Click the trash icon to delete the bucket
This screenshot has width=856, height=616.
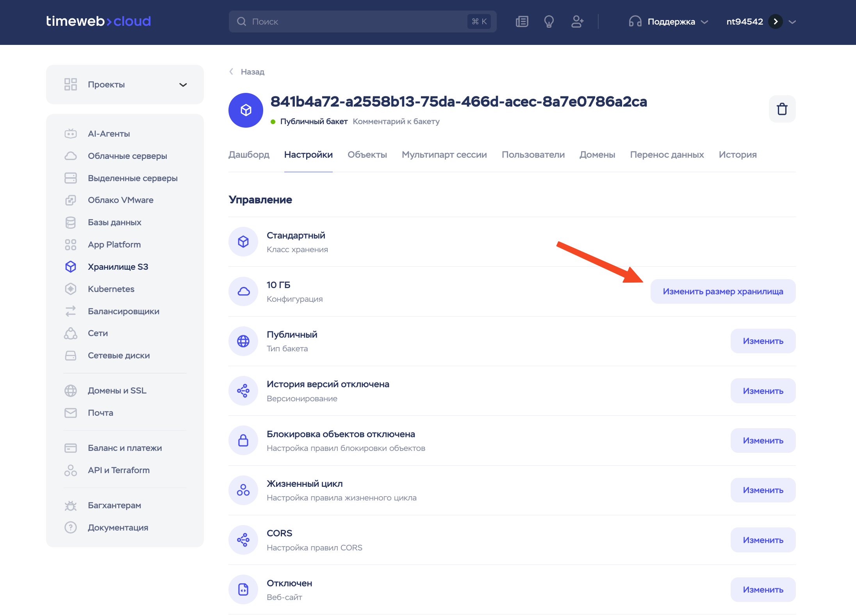tap(782, 109)
